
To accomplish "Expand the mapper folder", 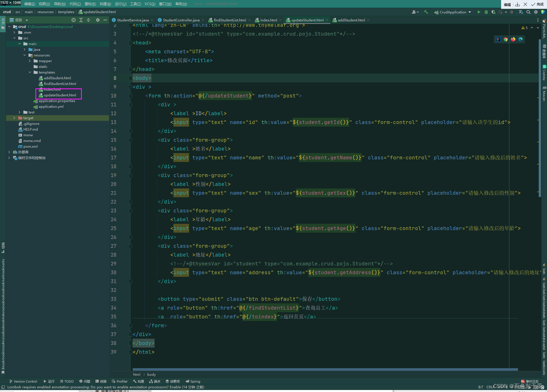I will pyautogui.click(x=30, y=61).
